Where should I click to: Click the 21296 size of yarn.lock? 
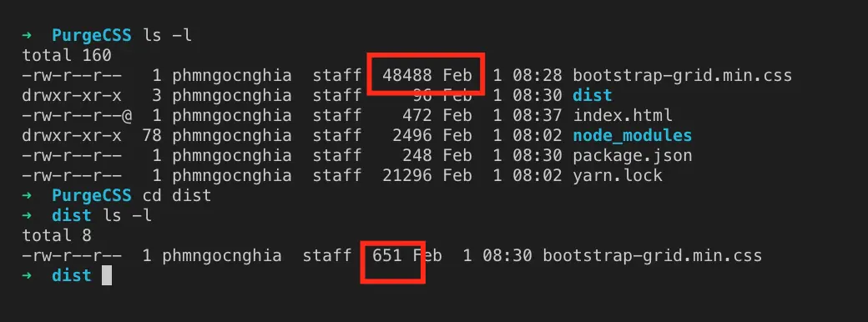[x=407, y=175]
